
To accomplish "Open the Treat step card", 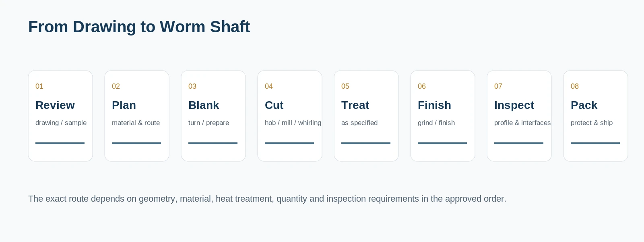I will pyautogui.click(x=366, y=116).
